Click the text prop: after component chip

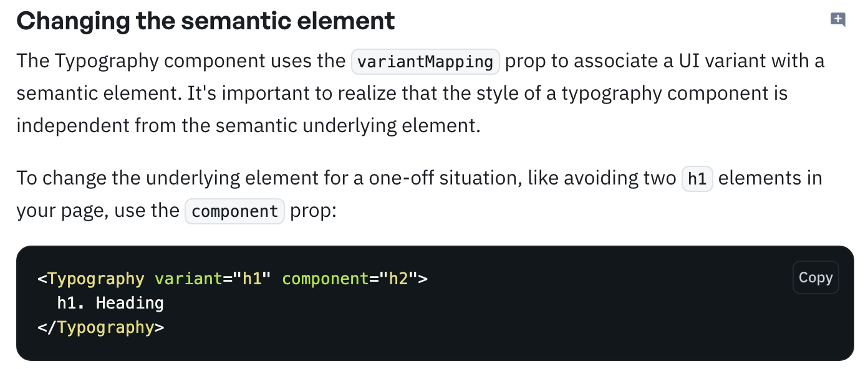pos(313,211)
